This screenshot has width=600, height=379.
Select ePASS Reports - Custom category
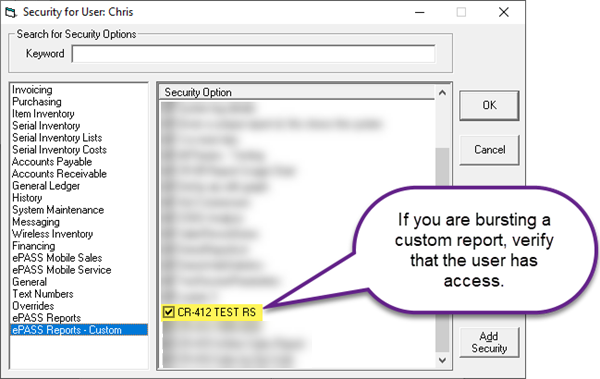(x=79, y=330)
